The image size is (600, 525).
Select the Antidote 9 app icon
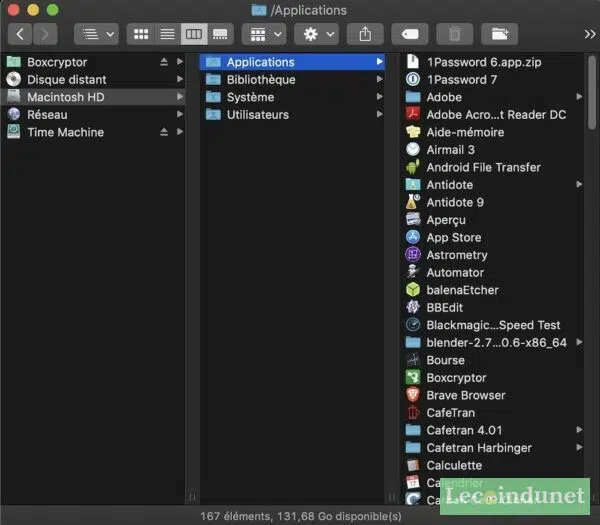point(413,202)
